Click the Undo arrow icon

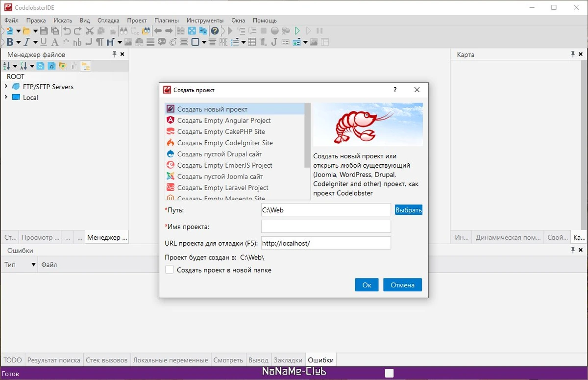[x=67, y=31]
